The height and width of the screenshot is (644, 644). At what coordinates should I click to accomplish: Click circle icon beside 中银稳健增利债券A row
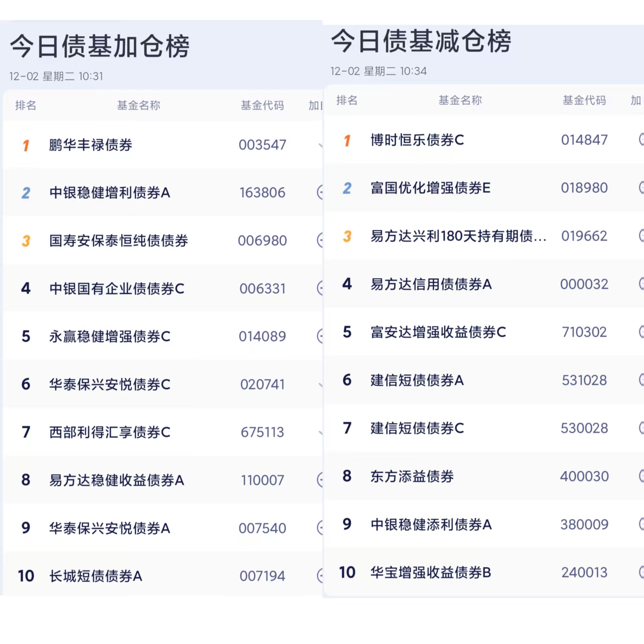[320, 192]
